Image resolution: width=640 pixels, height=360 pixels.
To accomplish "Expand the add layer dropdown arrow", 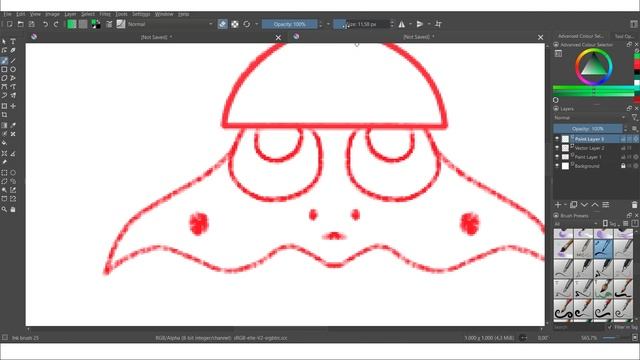I will (x=566, y=205).
